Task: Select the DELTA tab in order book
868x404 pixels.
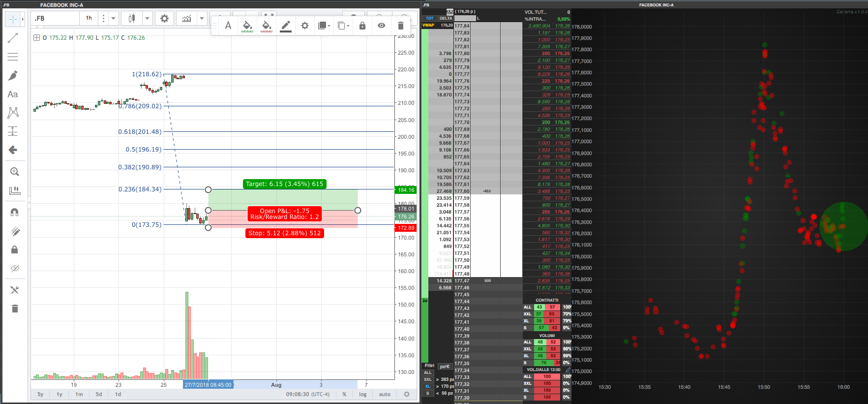Action: (446, 18)
